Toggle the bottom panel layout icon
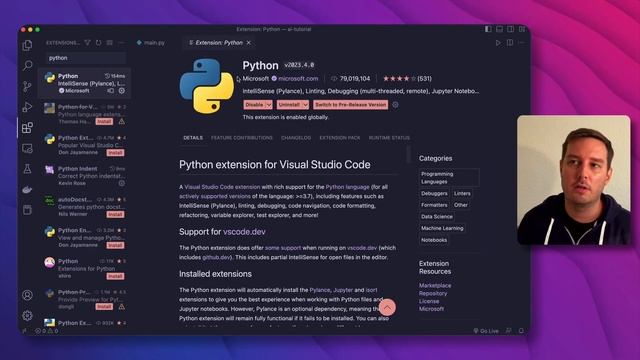This screenshot has width=640, height=360. click(x=499, y=29)
